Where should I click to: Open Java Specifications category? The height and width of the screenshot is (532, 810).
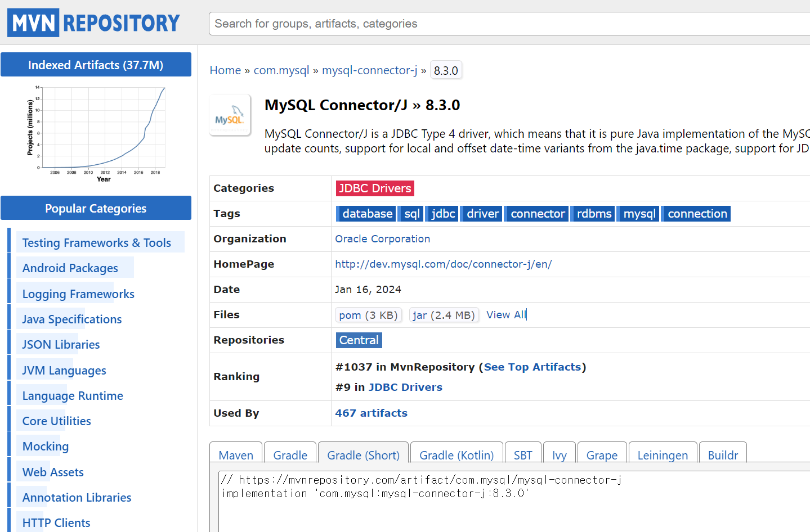(x=72, y=319)
